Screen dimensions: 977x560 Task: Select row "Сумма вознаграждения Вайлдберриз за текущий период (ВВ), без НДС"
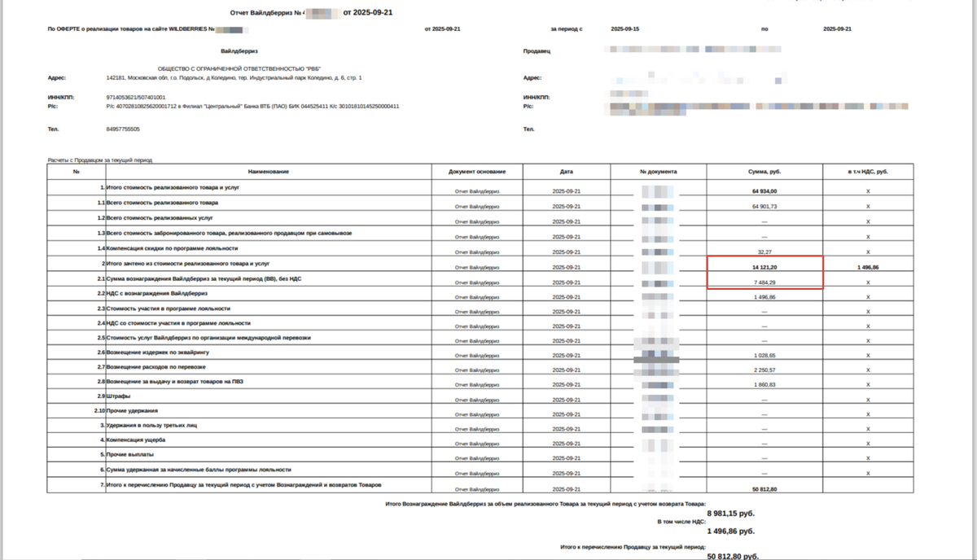pyautogui.click(x=480, y=280)
